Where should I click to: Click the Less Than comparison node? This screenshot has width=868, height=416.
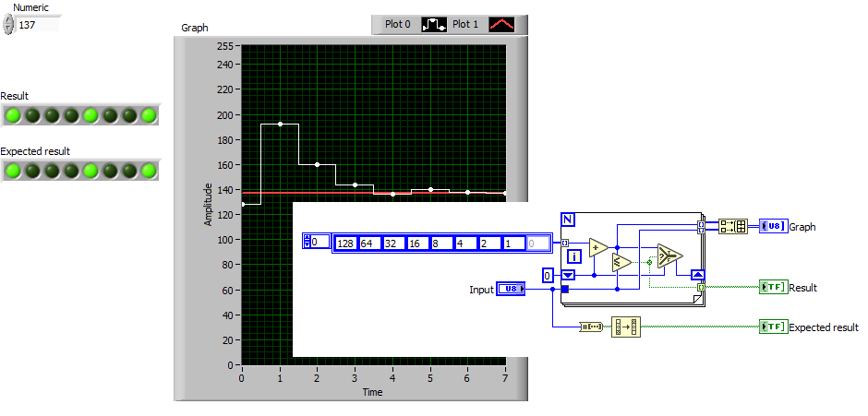(621, 263)
